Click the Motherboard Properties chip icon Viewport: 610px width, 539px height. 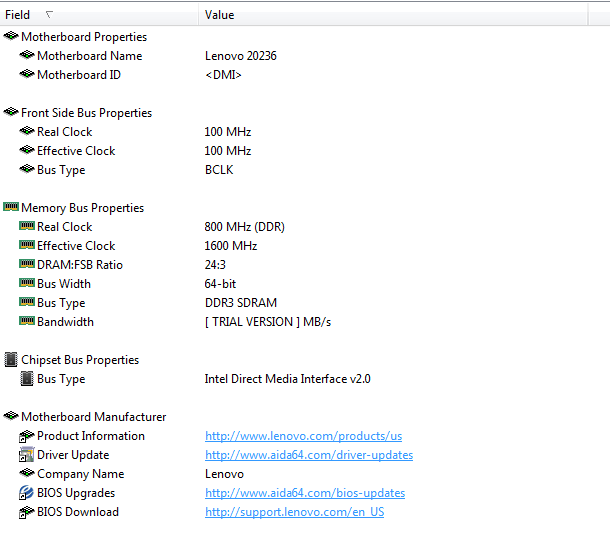click(x=11, y=36)
